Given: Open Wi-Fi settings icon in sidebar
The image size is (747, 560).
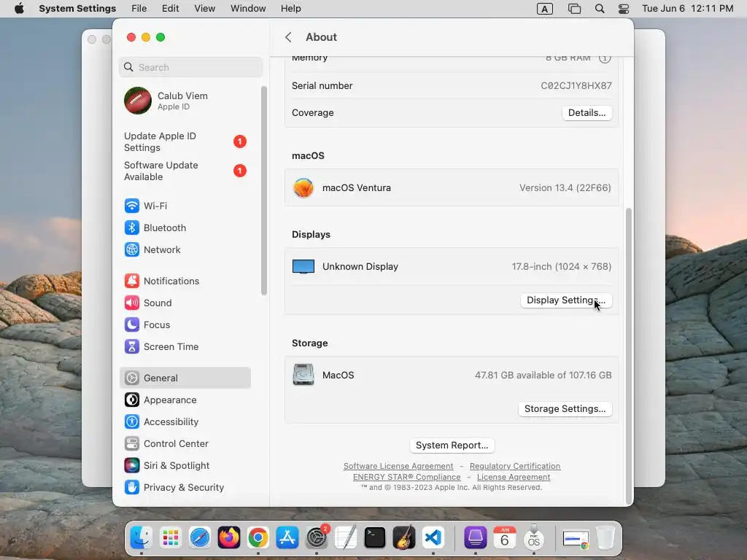Looking at the screenshot, I should point(132,206).
